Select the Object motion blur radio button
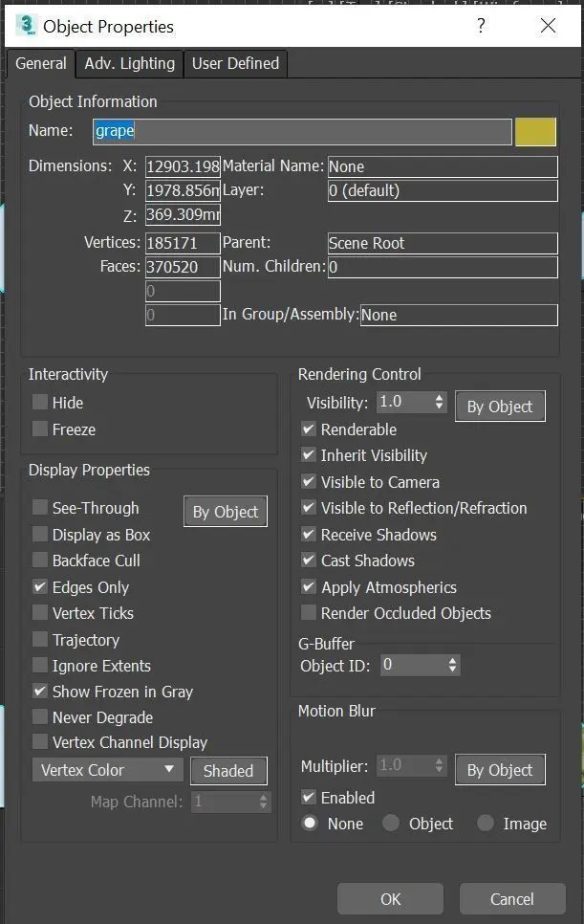 tap(391, 824)
